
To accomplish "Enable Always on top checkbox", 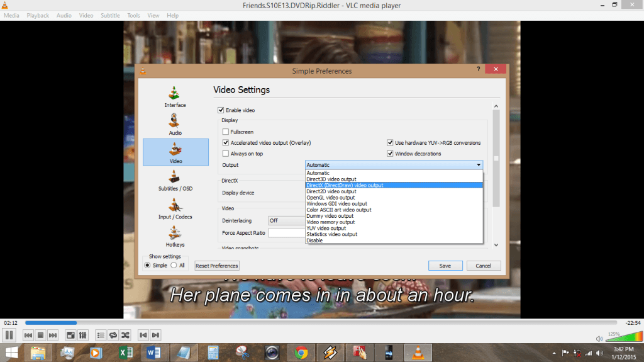I will coord(226,154).
